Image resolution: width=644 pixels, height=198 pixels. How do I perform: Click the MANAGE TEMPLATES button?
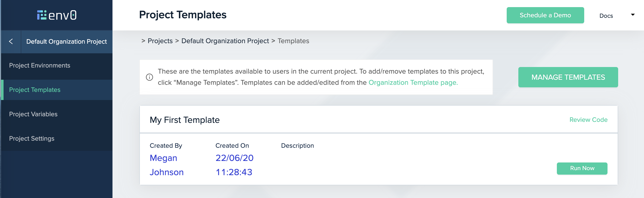tap(568, 77)
